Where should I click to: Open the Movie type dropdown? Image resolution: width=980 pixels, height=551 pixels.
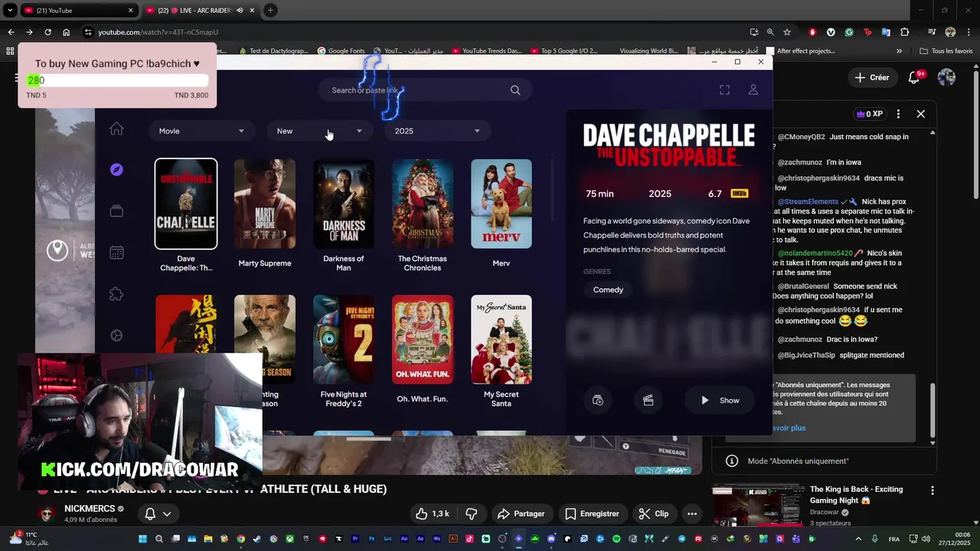pos(201,131)
